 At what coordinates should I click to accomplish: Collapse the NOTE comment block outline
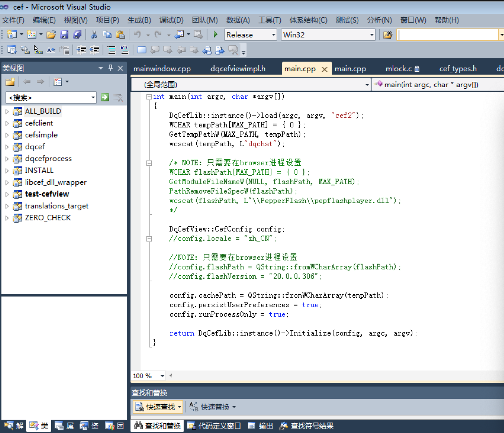coord(149,163)
